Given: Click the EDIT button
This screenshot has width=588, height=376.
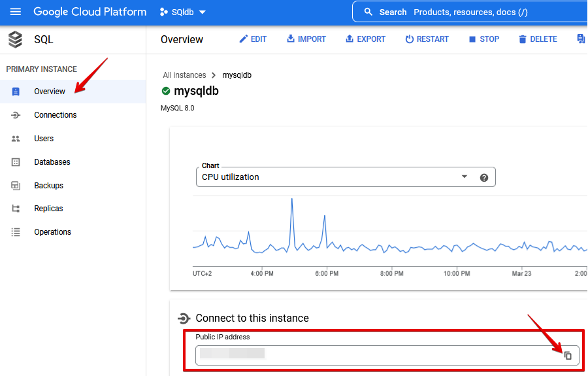Looking at the screenshot, I should (253, 39).
